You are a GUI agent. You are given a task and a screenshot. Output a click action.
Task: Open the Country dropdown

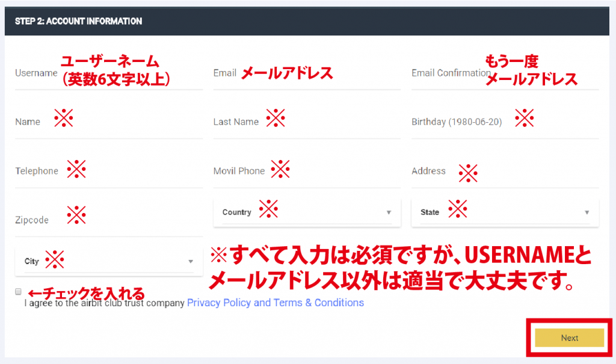tap(307, 212)
